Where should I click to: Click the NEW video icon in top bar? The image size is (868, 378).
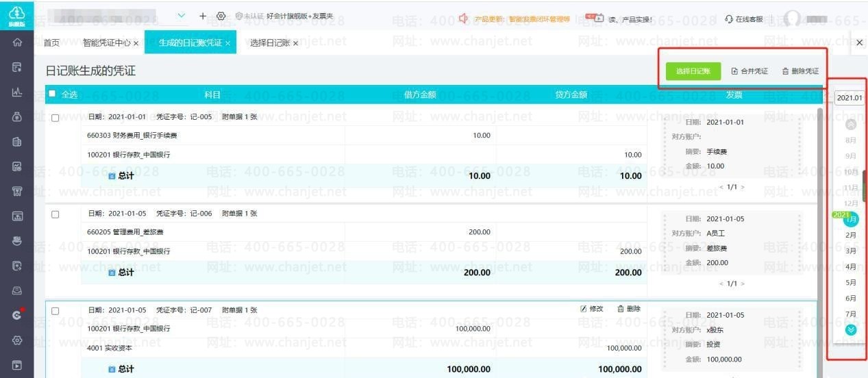click(594, 18)
